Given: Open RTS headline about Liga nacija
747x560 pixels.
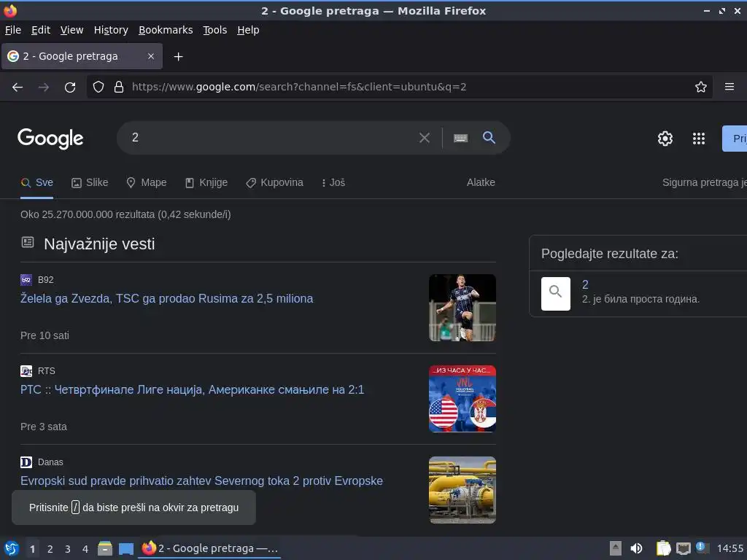Looking at the screenshot, I should tap(192, 389).
